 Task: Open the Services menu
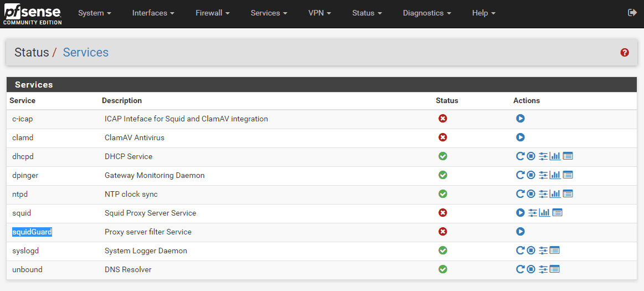tap(269, 13)
